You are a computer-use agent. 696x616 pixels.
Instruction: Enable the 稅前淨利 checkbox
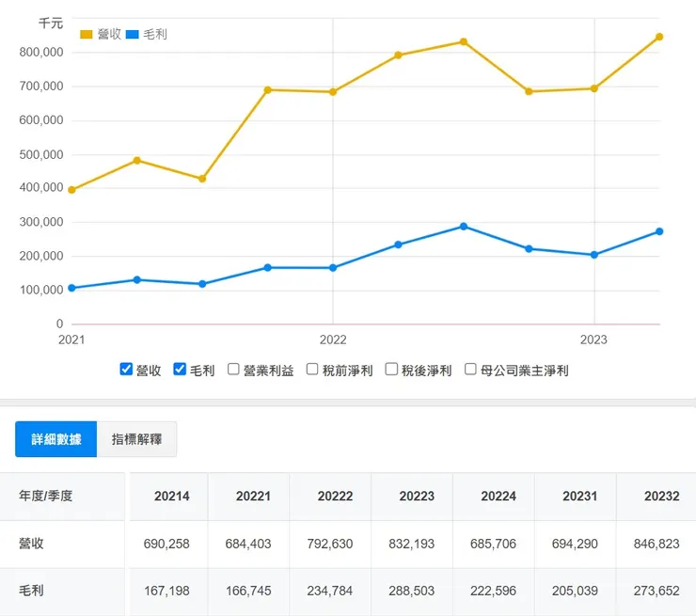312,370
